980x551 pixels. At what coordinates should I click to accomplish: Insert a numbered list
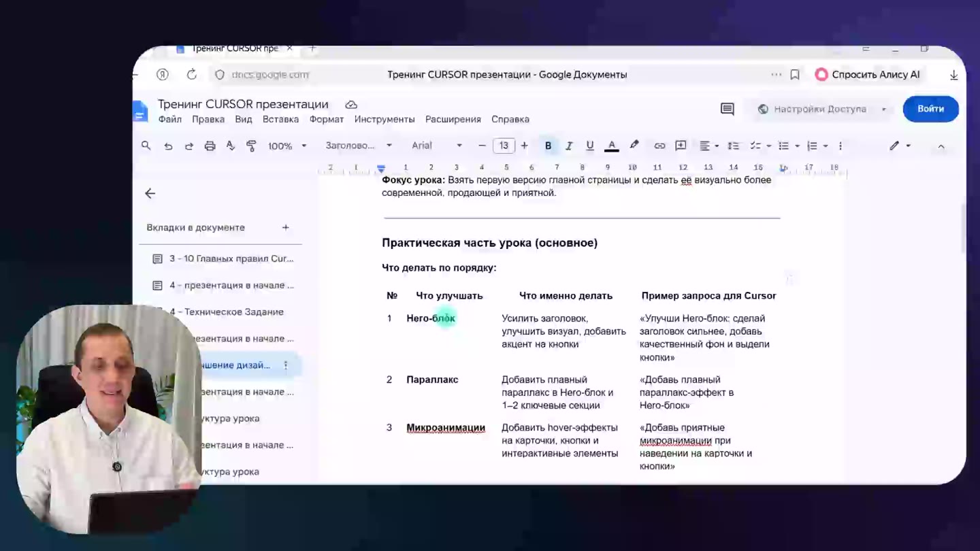(x=812, y=146)
